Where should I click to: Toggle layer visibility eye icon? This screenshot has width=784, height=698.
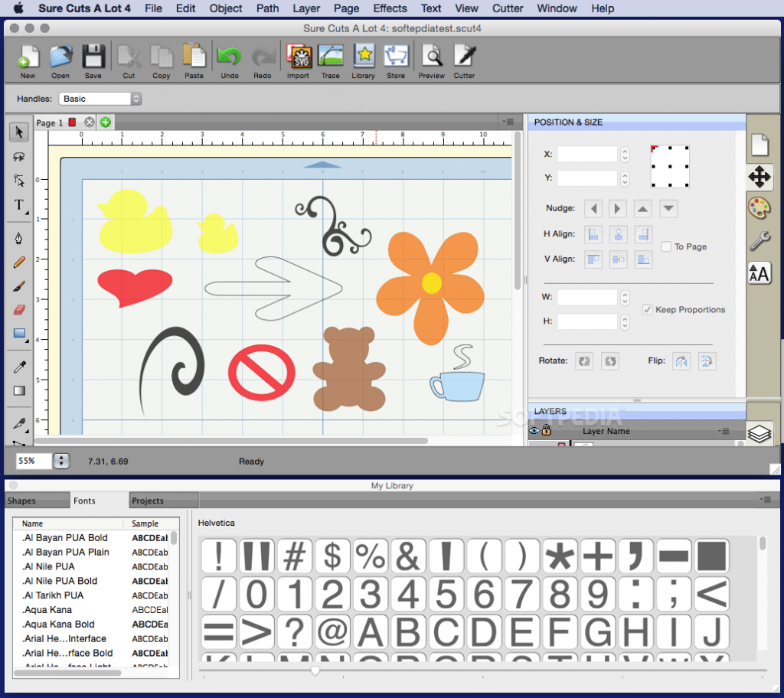tap(534, 430)
